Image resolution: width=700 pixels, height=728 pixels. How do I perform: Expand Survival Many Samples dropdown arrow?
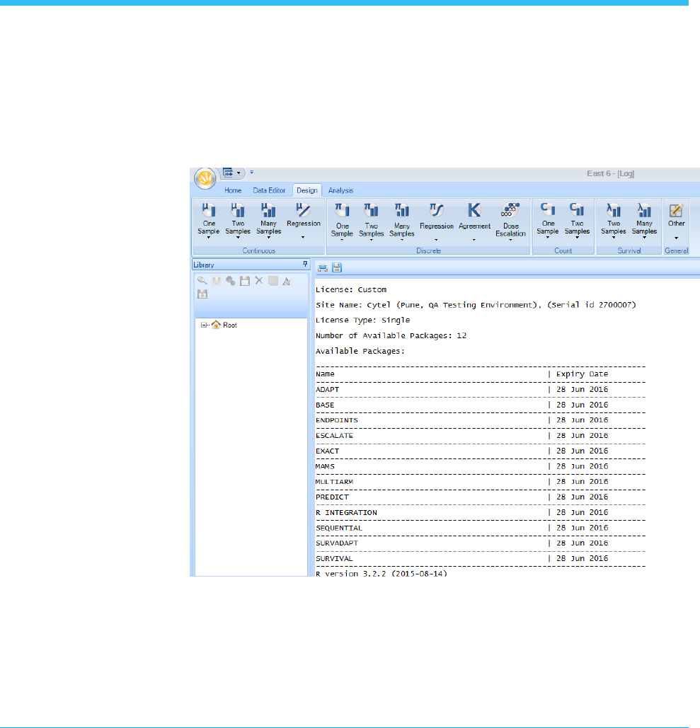pyautogui.click(x=644, y=238)
